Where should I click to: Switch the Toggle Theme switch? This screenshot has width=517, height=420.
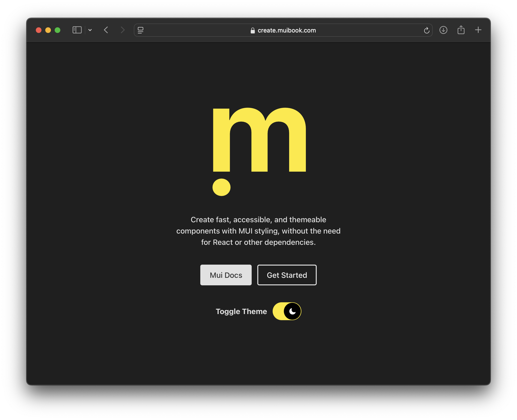click(x=287, y=311)
